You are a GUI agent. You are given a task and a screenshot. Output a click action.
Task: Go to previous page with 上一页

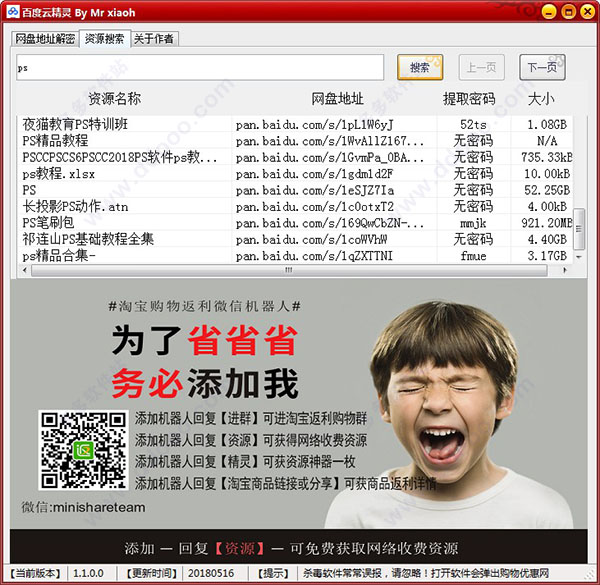(x=481, y=67)
